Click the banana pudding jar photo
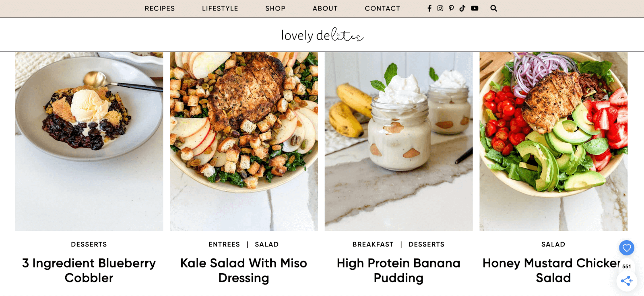Screen dimensions: 644x296 pos(399,141)
